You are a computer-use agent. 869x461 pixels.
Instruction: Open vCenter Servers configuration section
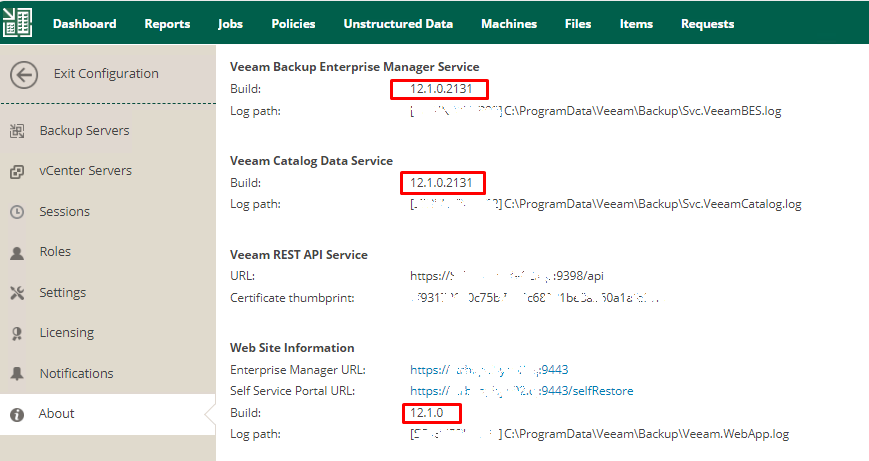[85, 171]
